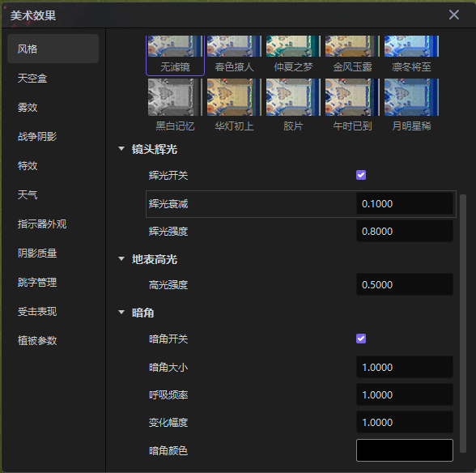
Task: Collapse the 暗角 section
Action: point(121,313)
